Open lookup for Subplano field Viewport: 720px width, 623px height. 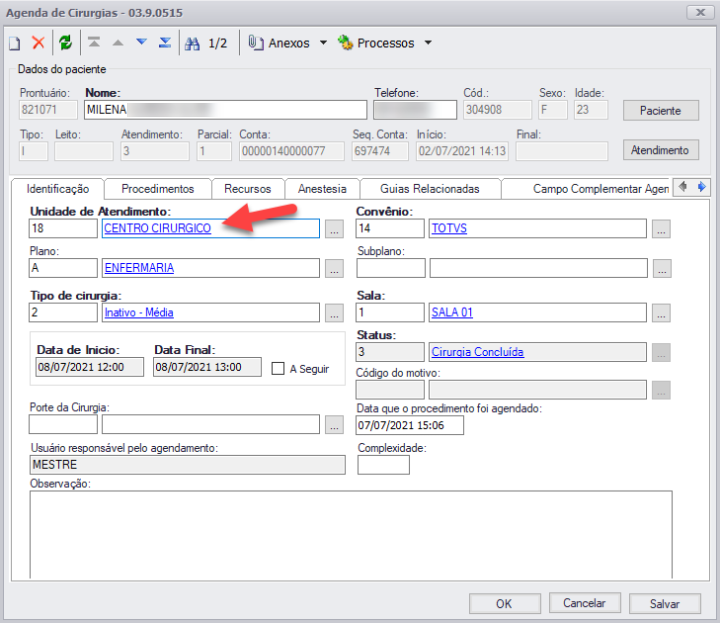click(662, 268)
